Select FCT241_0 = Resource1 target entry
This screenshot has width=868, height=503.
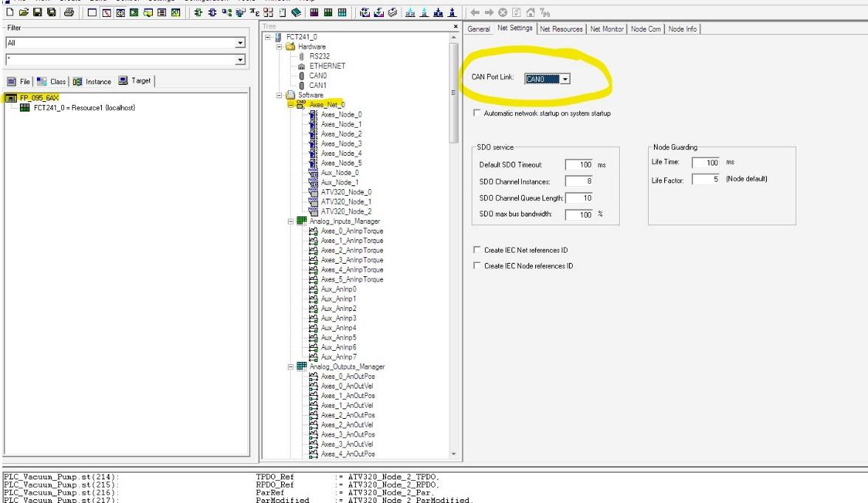coord(83,108)
